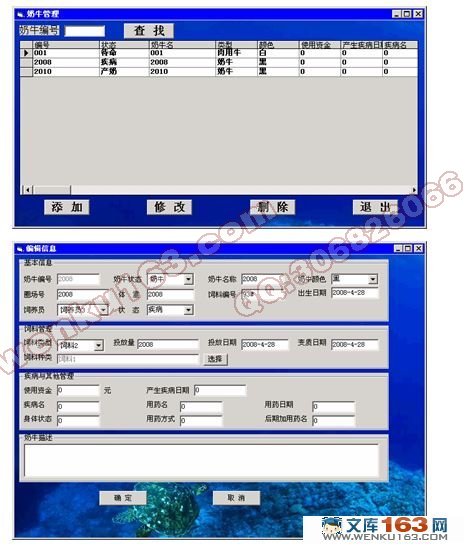Click the 状态 column header in the table

pos(125,45)
